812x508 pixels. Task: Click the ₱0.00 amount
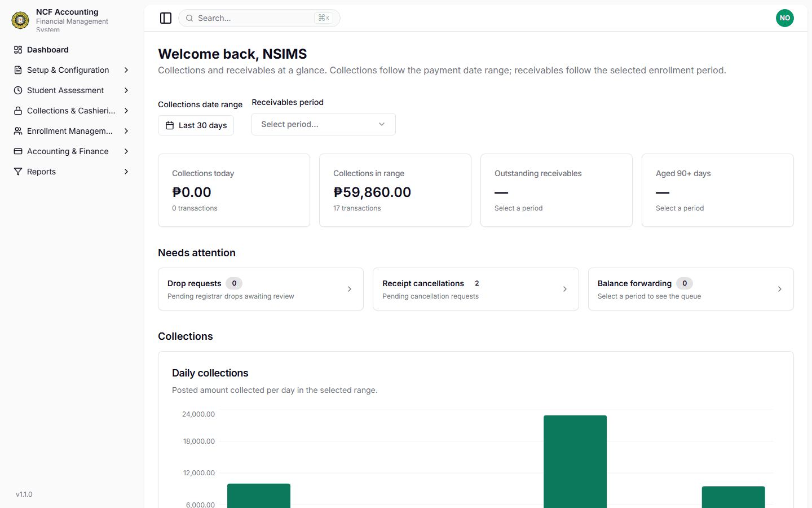192,192
